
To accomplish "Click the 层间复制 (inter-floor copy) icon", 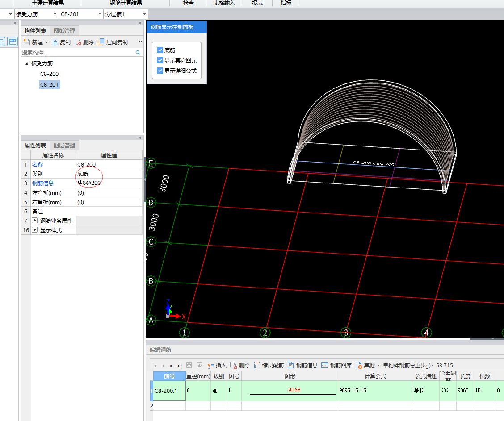I will (x=101, y=42).
